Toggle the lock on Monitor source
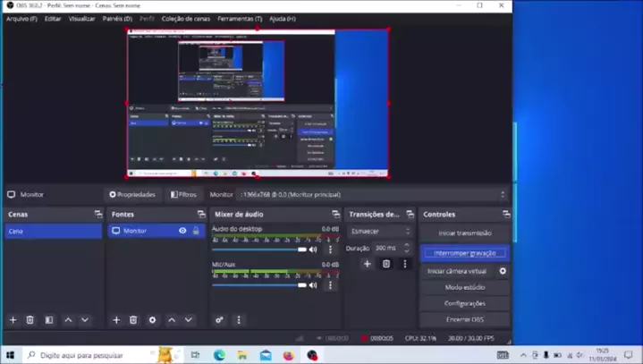 tap(196, 231)
